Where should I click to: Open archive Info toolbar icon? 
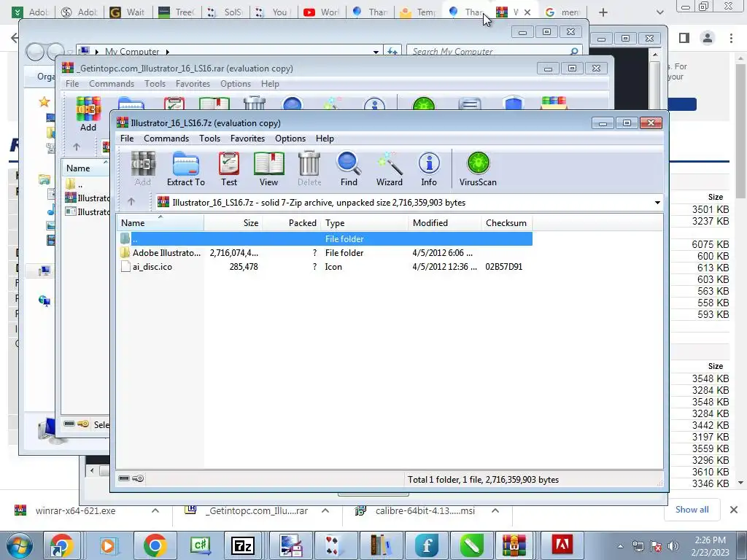[429, 168]
